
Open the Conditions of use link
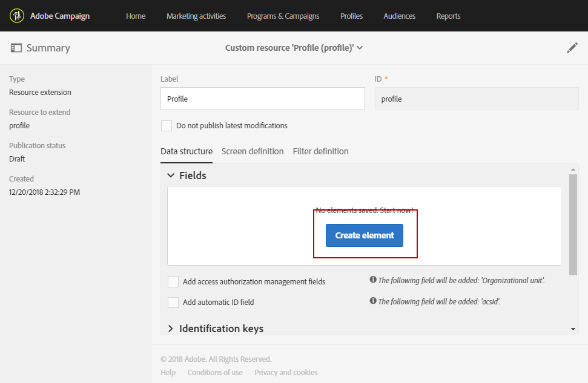click(x=215, y=373)
